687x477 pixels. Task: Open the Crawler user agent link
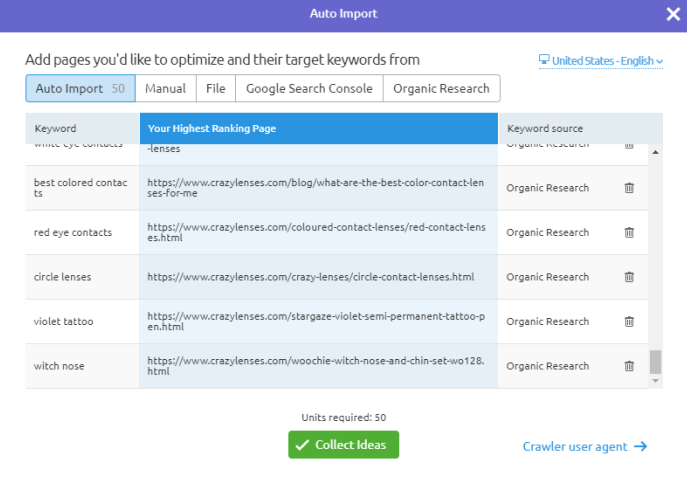click(585, 447)
